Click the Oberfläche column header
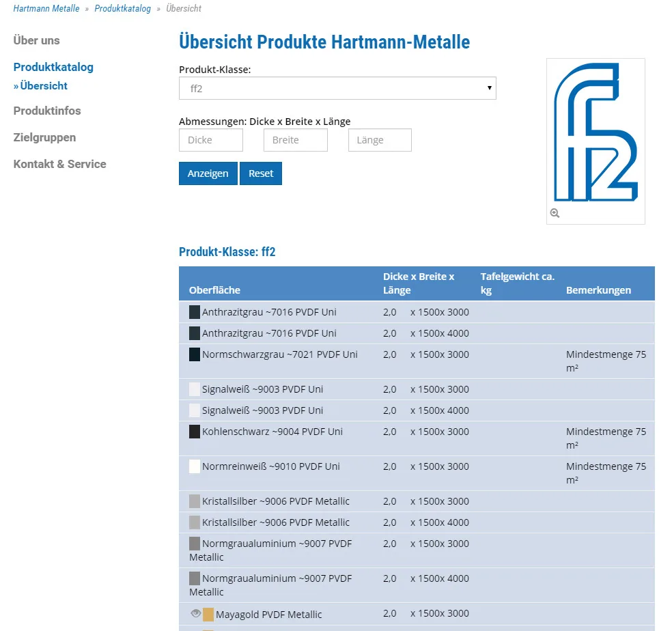 (214, 290)
